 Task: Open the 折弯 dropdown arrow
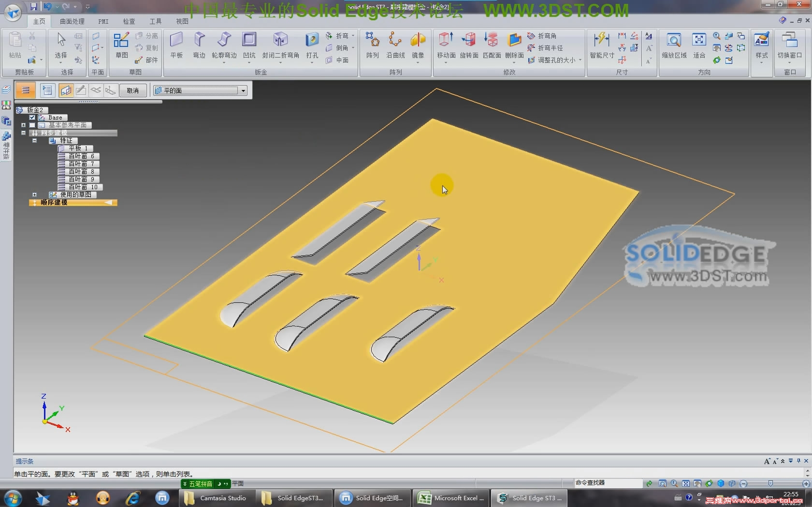[353, 36]
